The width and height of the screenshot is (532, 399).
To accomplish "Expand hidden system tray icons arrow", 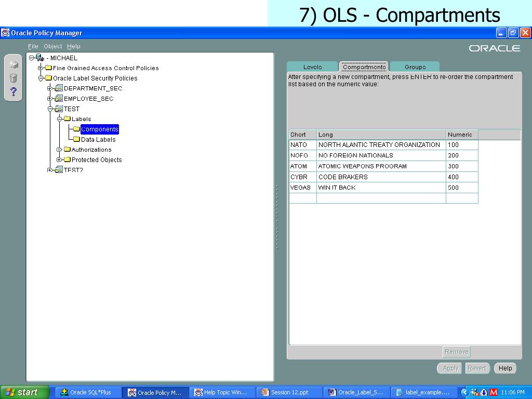I will [x=464, y=393].
